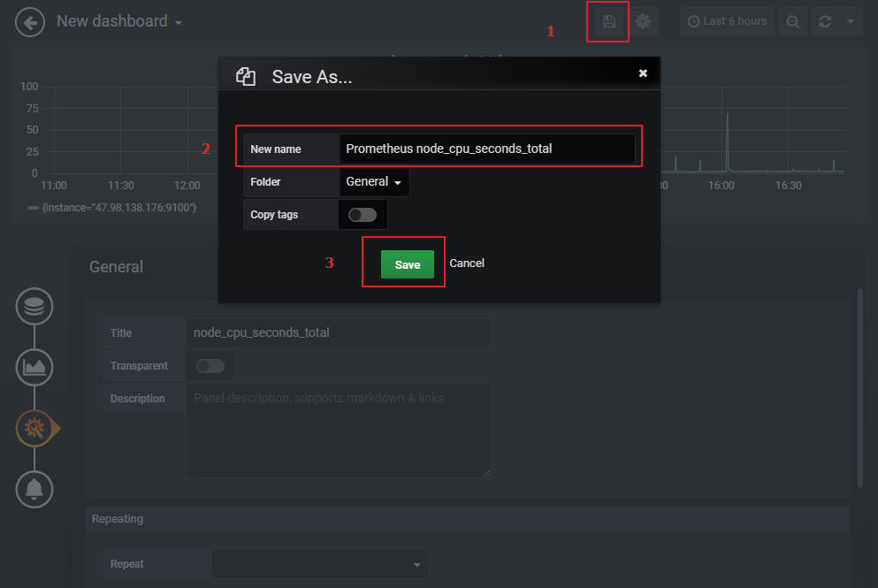
Task: Click the save dashboard floppy-disk icon
Action: 608,22
